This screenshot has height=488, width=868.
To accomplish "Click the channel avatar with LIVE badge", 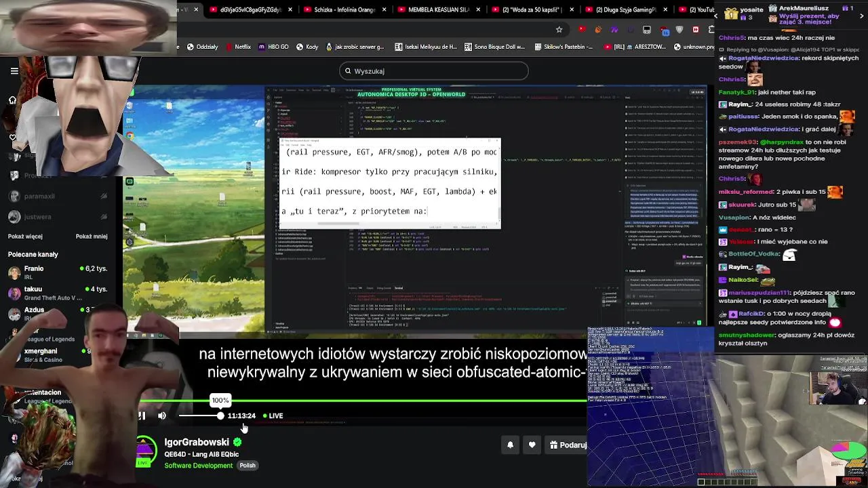I will coord(144,452).
